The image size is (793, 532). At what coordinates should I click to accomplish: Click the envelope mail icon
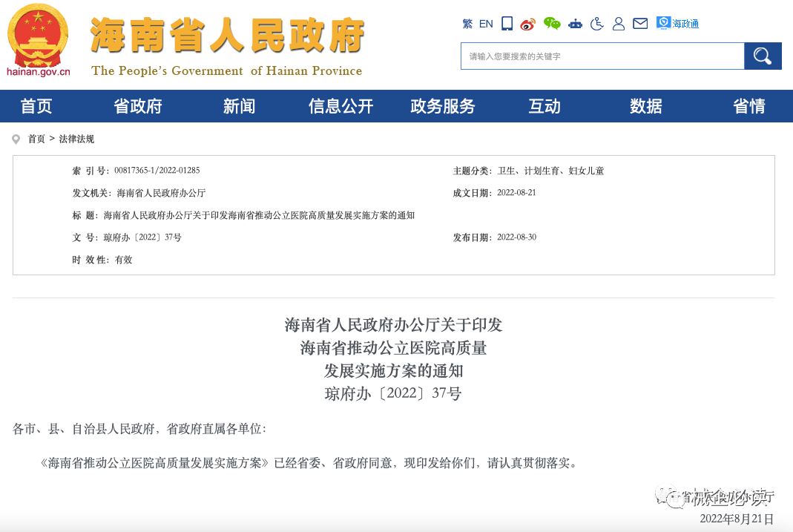639,24
